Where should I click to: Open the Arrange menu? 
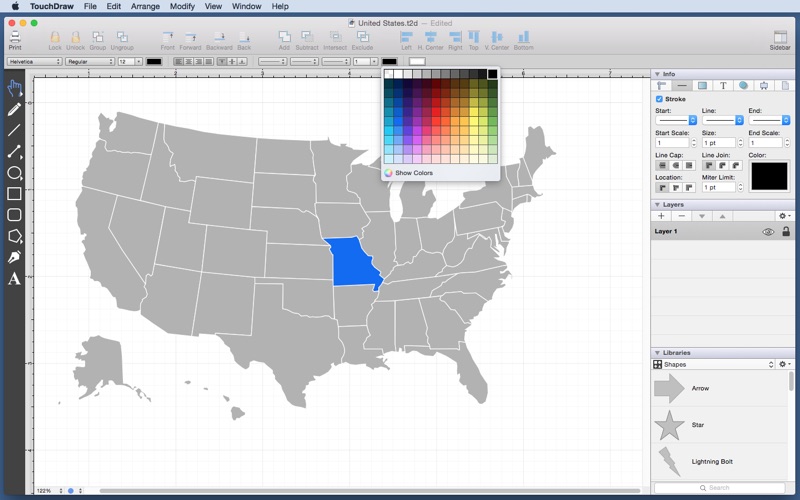tap(145, 6)
